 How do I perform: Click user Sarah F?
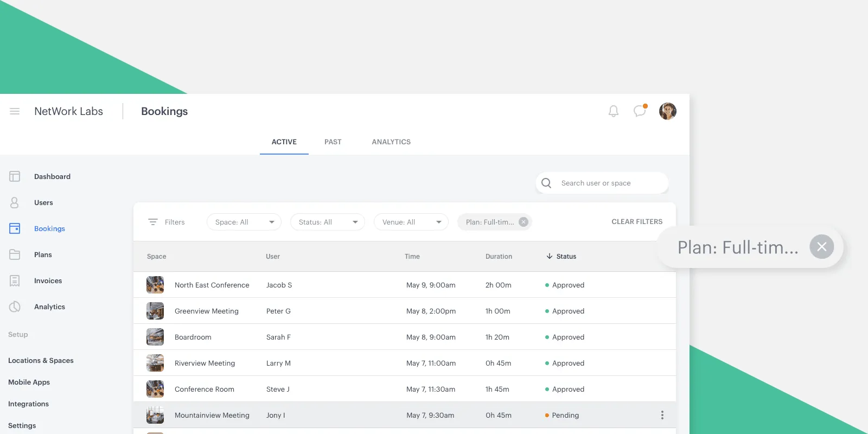[278, 337]
